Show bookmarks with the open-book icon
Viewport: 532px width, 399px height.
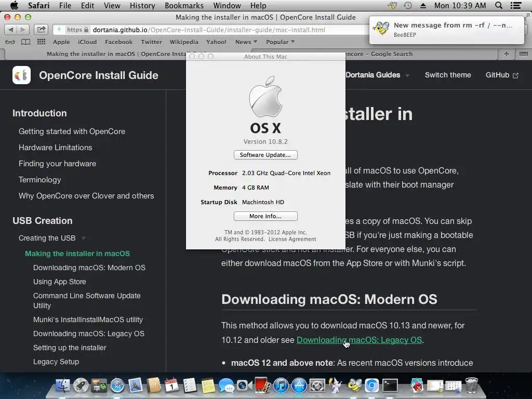pyautogui.click(x=26, y=42)
